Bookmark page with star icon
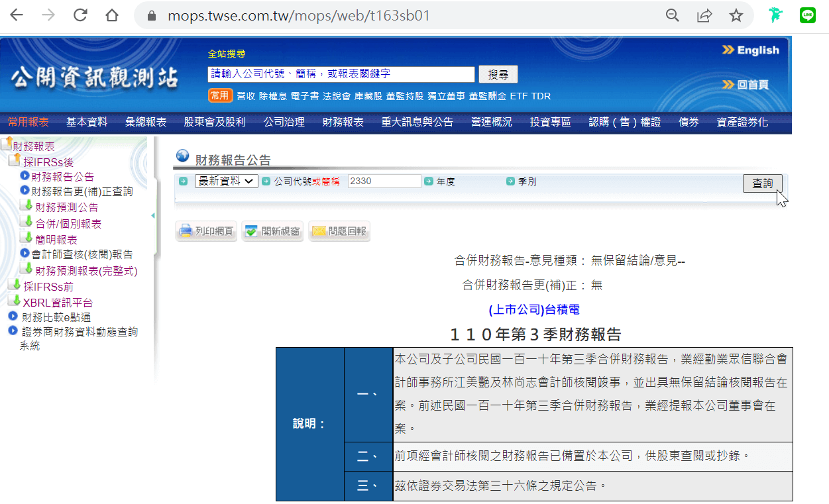829x504 pixels. click(x=736, y=15)
